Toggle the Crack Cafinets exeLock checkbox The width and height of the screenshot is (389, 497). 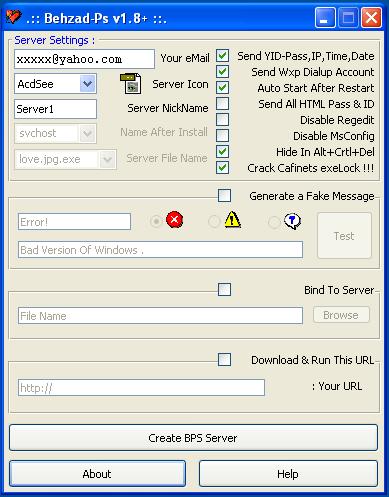222,168
